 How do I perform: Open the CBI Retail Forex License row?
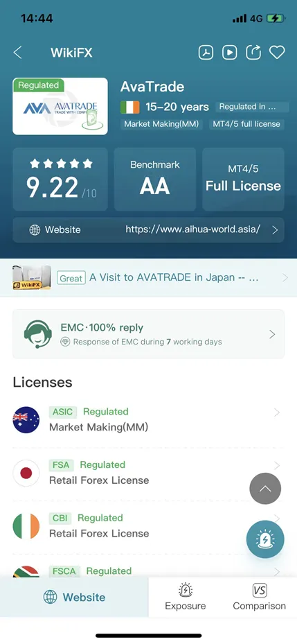[148, 526]
